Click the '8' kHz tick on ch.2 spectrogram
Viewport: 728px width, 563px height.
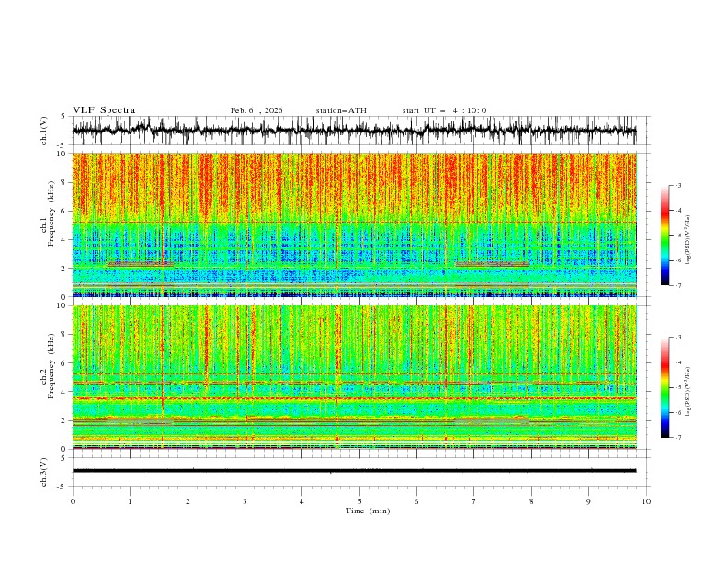pos(65,335)
